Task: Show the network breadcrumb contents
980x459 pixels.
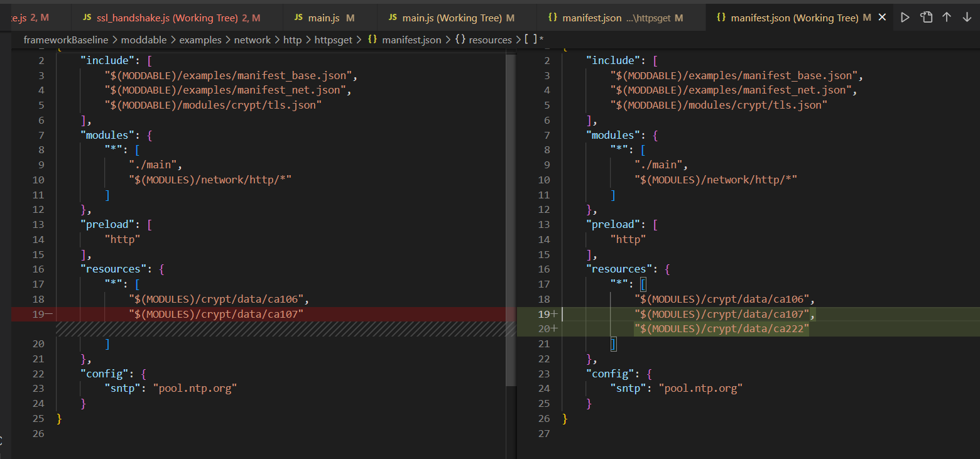Action: [x=253, y=40]
